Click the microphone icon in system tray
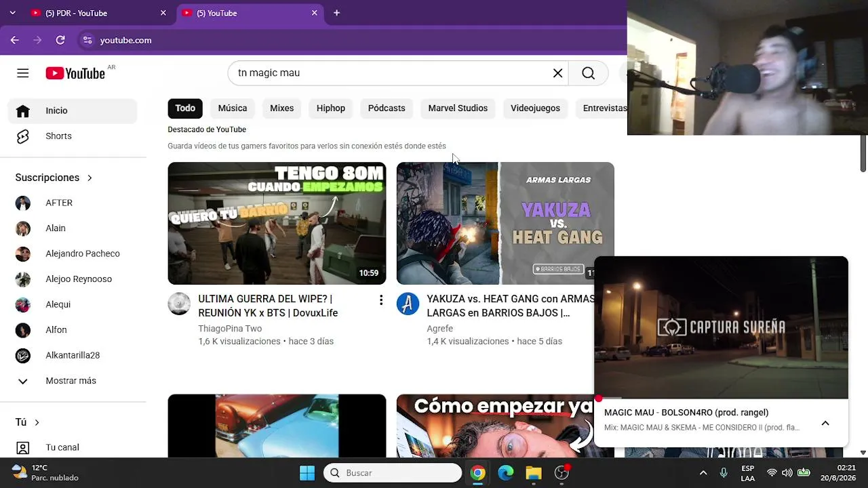 (724, 473)
